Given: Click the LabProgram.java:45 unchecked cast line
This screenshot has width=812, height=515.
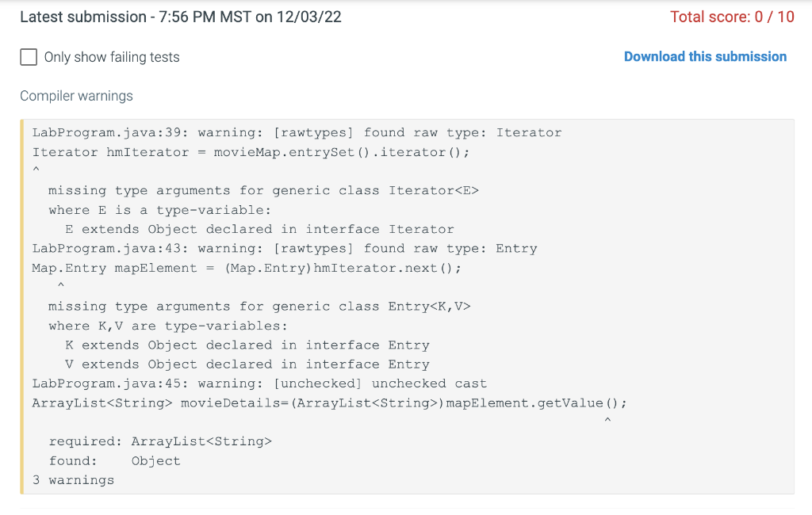Looking at the screenshot, I should pyautogui.click(x=259, y=383).
